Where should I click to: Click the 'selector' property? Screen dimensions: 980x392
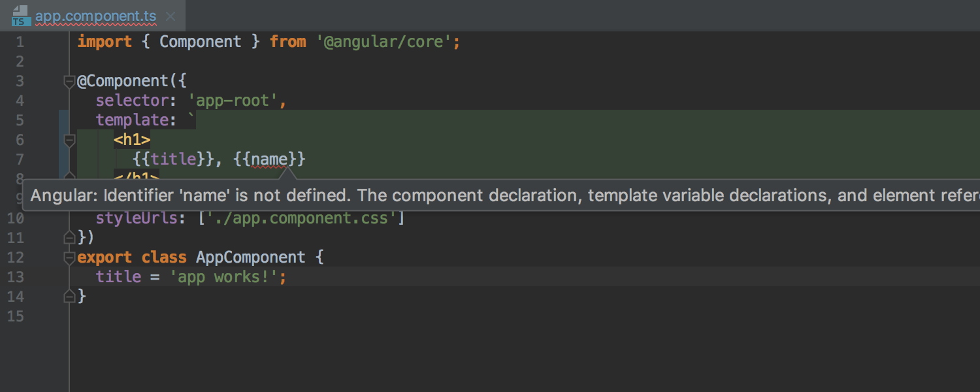(x=132, y=101)
